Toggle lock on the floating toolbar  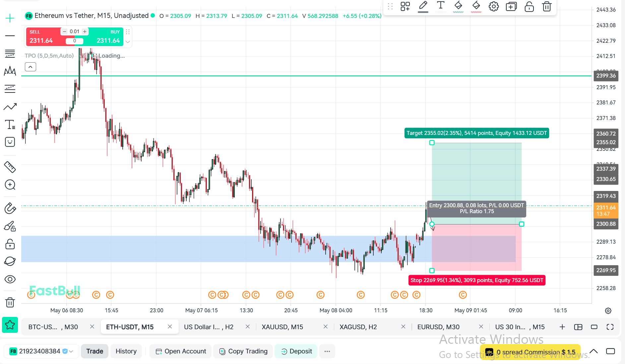[529, 6]
